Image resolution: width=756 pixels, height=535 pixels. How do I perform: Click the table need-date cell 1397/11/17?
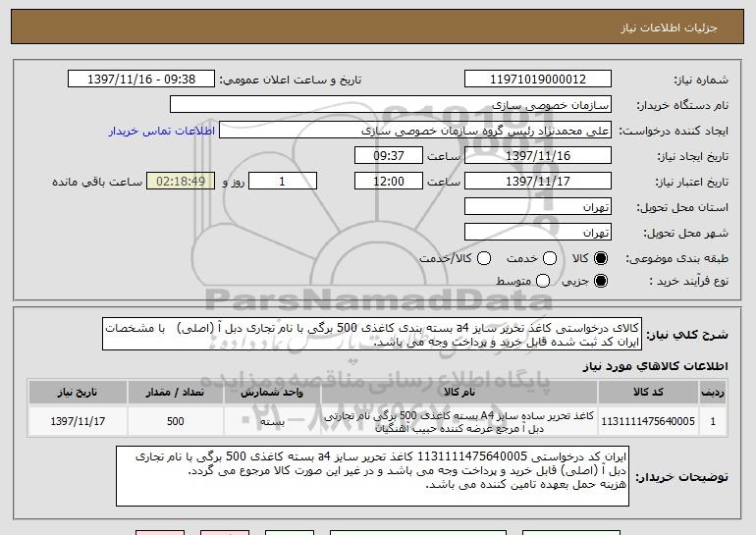tap(78, 421)
